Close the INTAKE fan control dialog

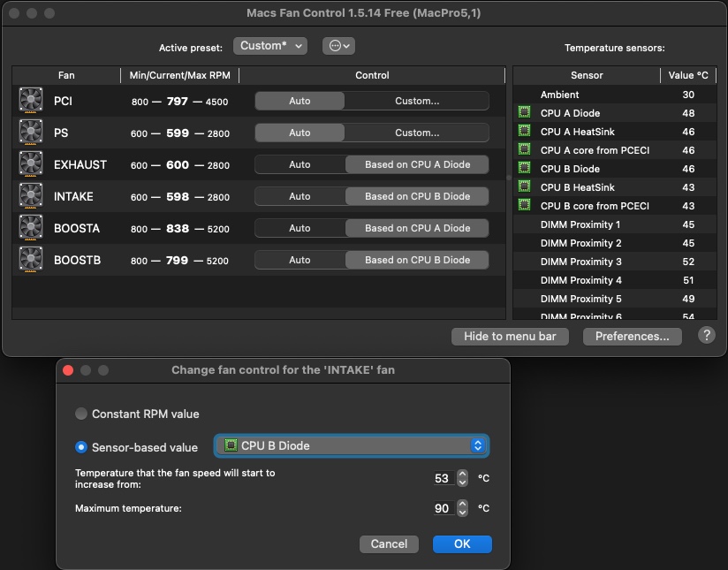click(x=68, y=370)
